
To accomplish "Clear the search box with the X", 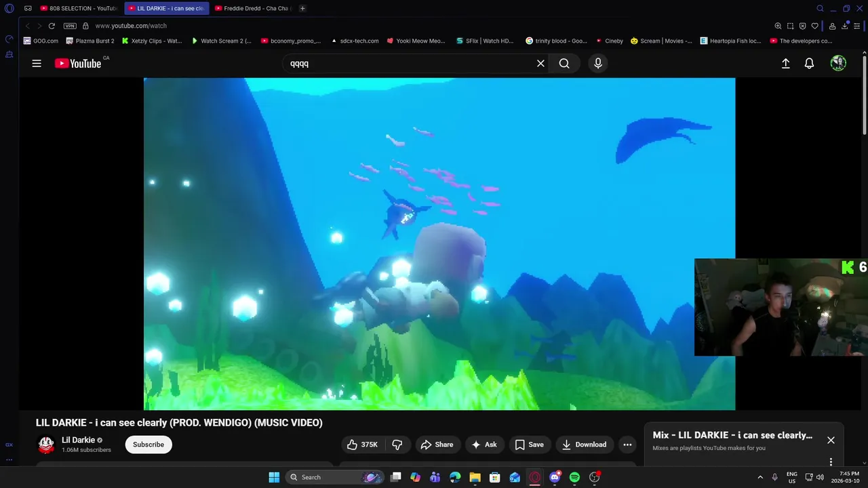I will tap(540, 63).
